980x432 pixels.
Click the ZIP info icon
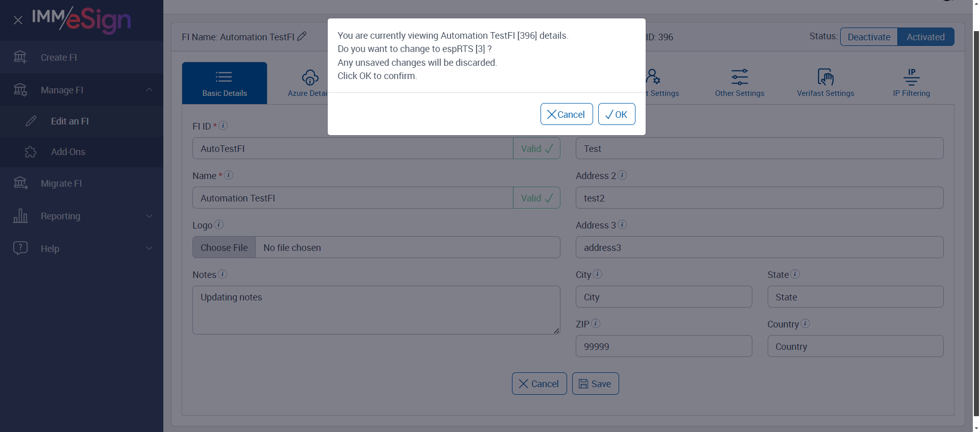pos(595,323)
